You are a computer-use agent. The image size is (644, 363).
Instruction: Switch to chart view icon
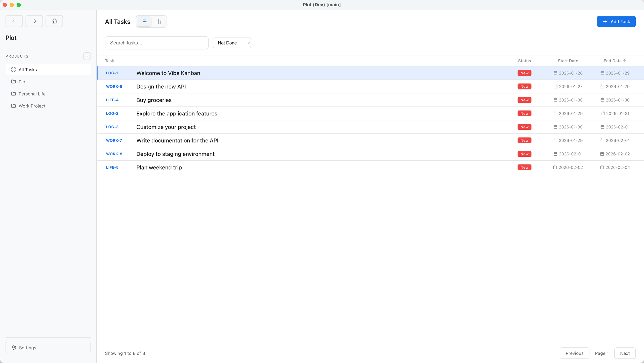tap(158, 22)
